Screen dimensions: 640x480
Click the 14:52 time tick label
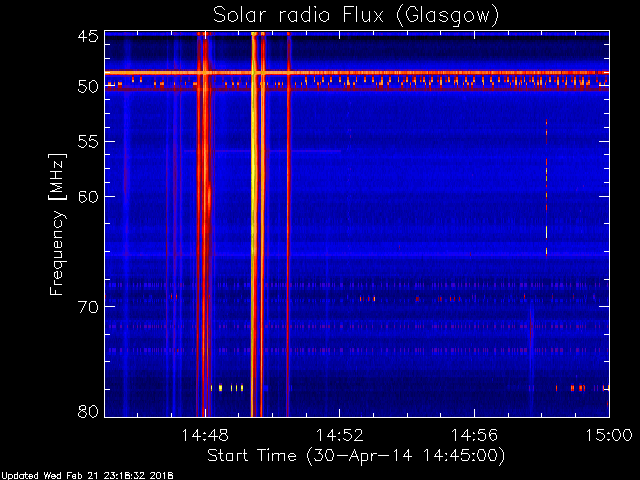340,435
